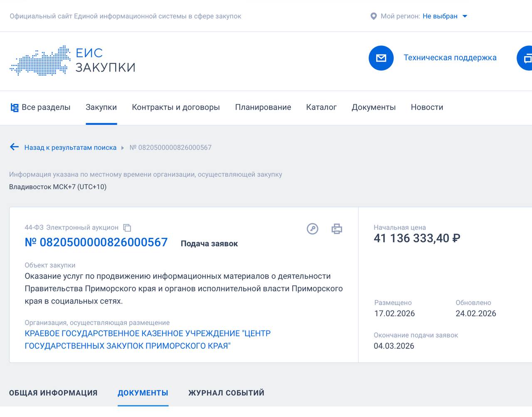The height and width of the screenshot is (417, 532).
Task: Select the Журнал событий tab
Action: point(226,393)
